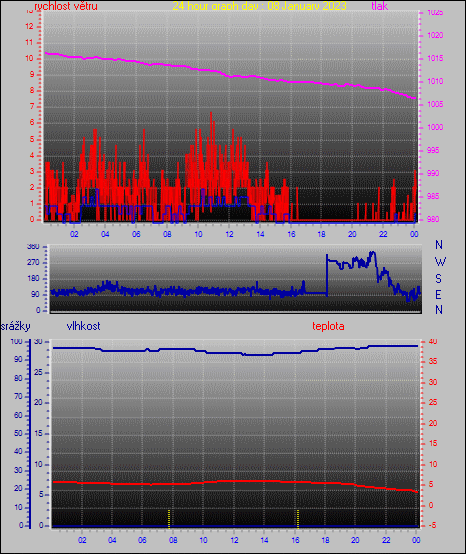Click the 1005 value on the pressure axis
466x554 pixels.
point(435,104)
